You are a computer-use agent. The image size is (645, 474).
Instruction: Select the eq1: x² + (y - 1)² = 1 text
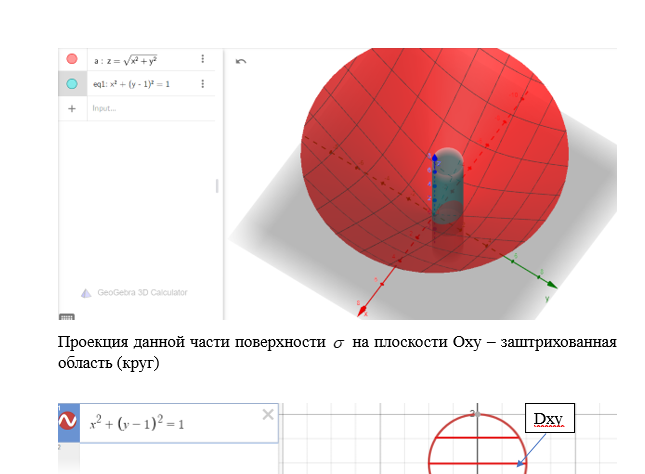131,84
